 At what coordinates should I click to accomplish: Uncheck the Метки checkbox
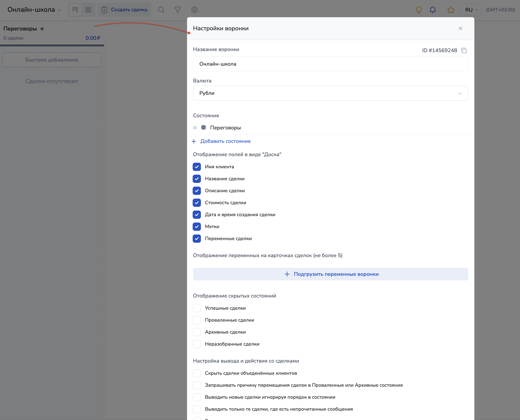197,226
